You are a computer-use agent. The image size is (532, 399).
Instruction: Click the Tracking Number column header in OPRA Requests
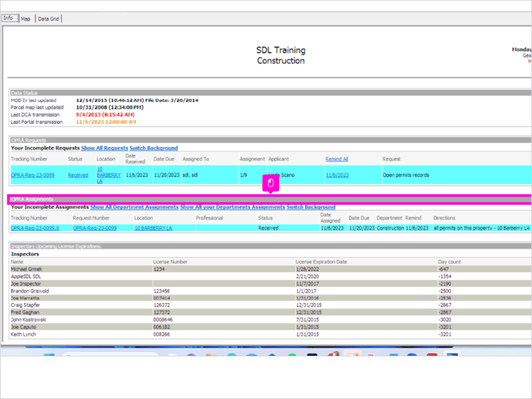29,159
